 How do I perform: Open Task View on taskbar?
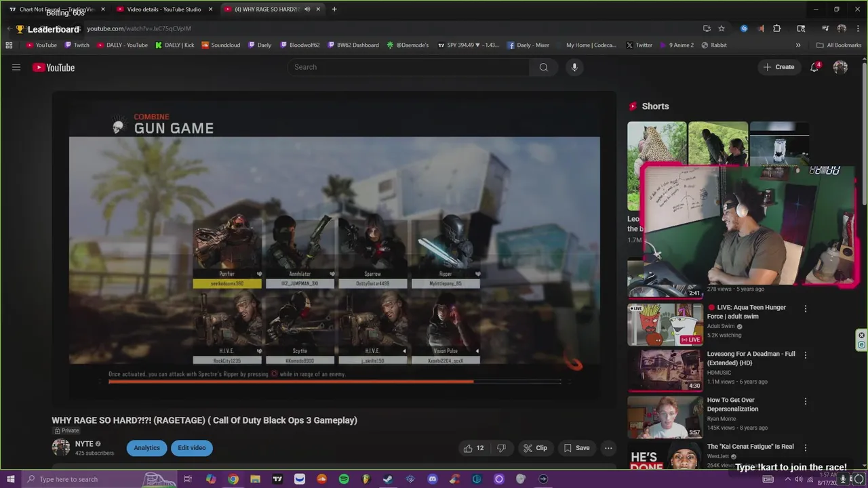(x=188, y=479)
